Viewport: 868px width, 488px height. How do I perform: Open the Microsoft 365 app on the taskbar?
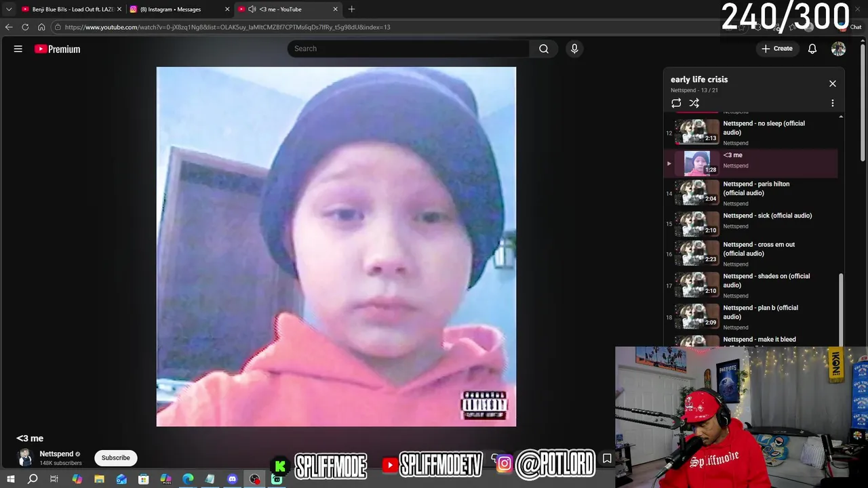coord(165,479)
